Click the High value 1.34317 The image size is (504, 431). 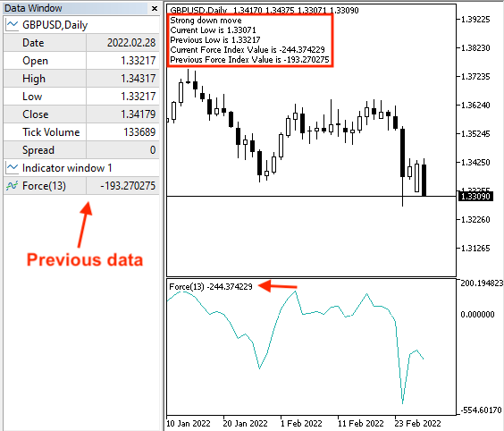[x=139, y=78]
